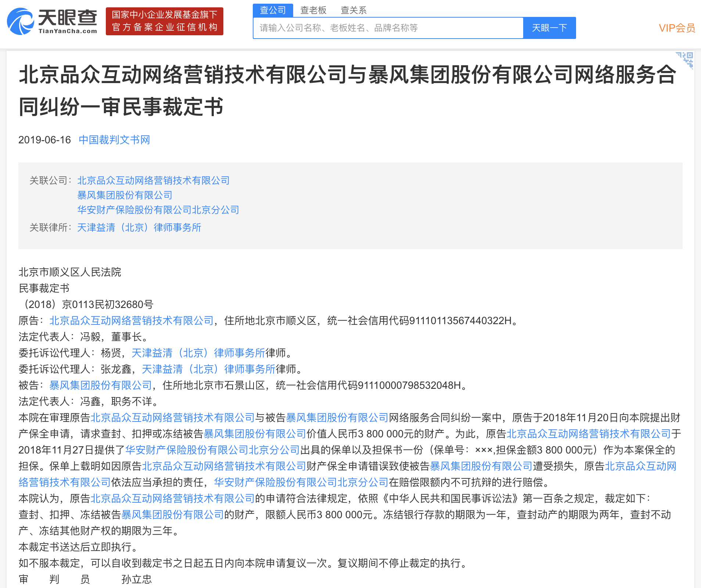Select the 查公司 search tab

[x=273, y=10]
